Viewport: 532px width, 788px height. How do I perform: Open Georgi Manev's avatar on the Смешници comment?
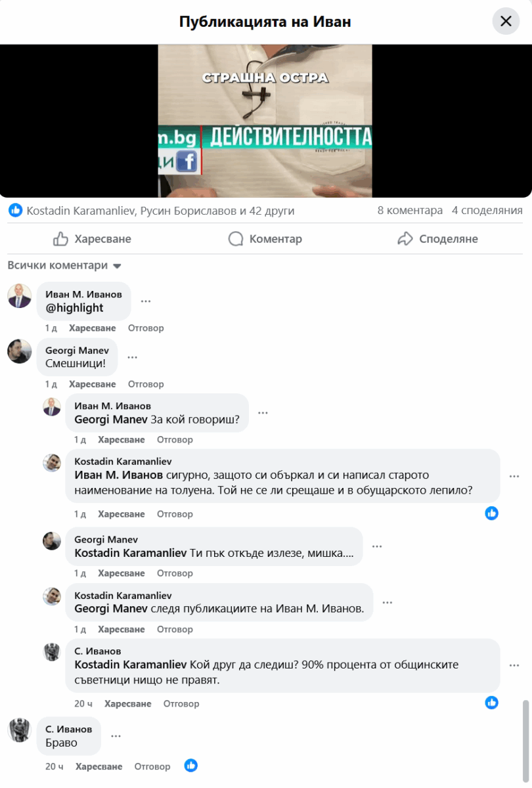pos(20,351)
